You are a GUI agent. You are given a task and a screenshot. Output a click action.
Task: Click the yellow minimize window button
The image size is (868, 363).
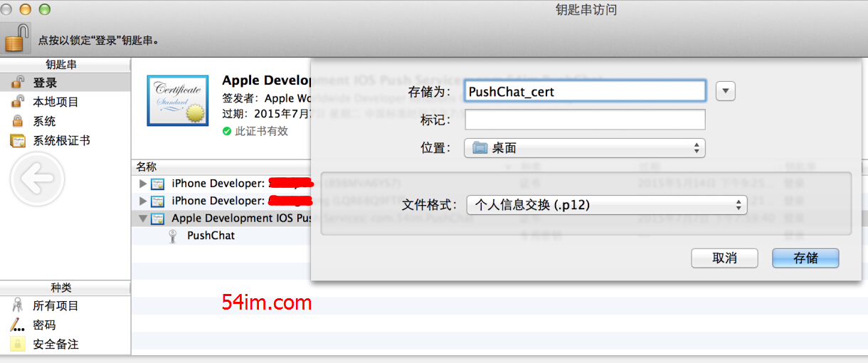point(26,9)
